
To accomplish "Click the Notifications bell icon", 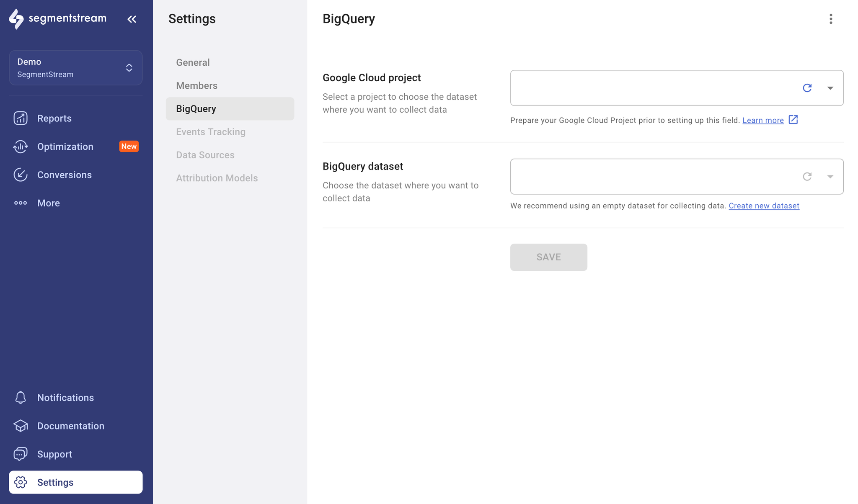I will click(x=21, y=397).
